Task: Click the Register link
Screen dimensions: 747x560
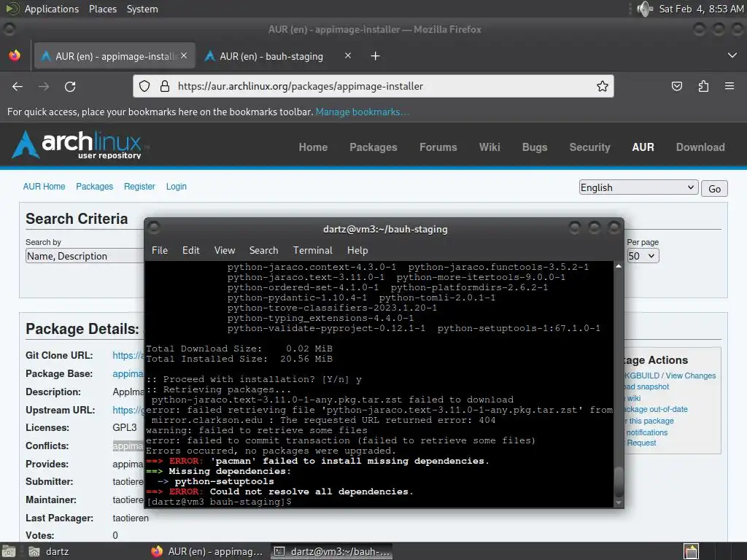Action: pyautogui.click(x=139, y=187)
